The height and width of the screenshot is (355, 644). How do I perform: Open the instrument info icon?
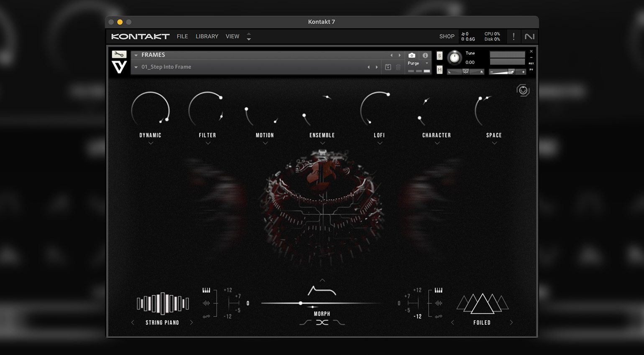(x=425, y=55)
